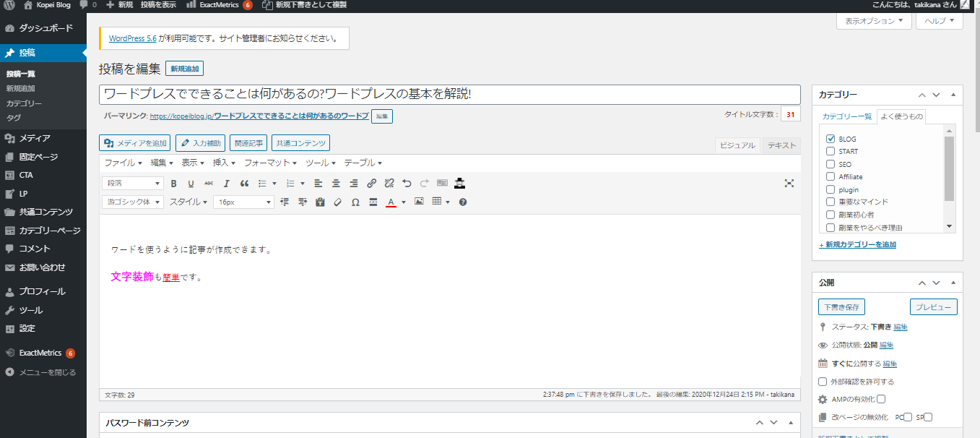
Task: Click the eraser clear formatting icon
Action: [x=337, y=202]
